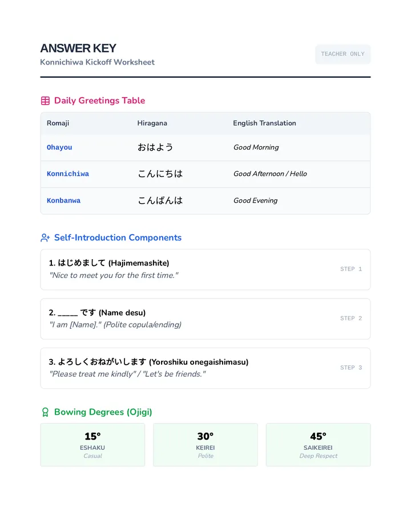Viewport: 411px width, 532px height.
Task: Click the table icon beside Daily Greetings Table
Action: click(x=45, y=101)
